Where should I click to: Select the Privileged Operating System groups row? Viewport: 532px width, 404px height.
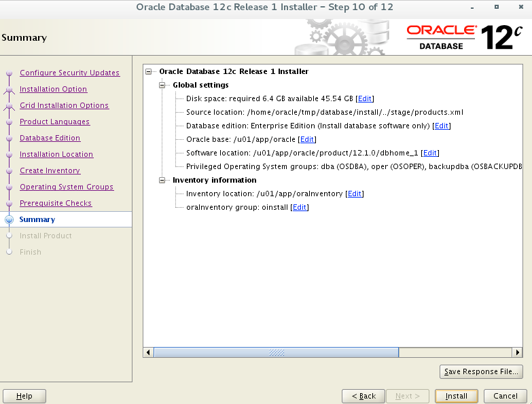(354, 166)
